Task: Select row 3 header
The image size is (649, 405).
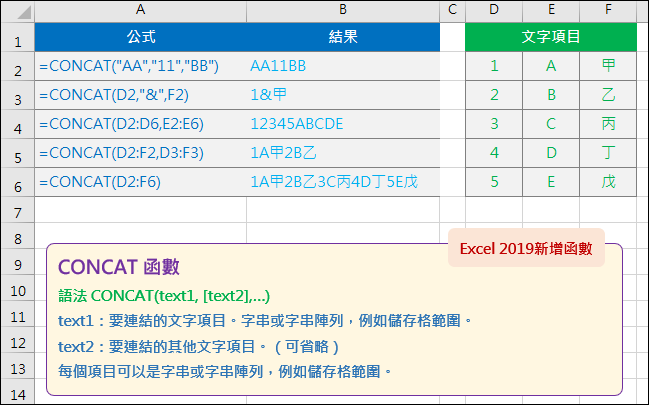Action: [18, 95]
